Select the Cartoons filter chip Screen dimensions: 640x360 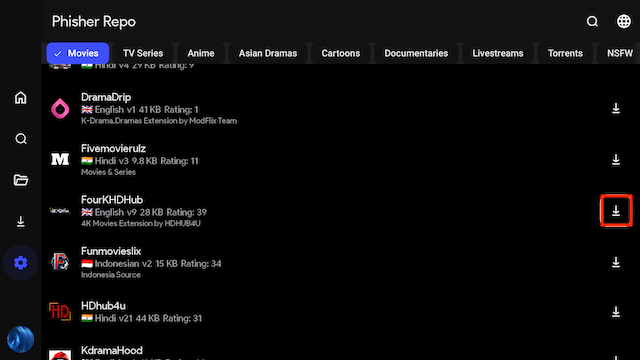[341, 53]
